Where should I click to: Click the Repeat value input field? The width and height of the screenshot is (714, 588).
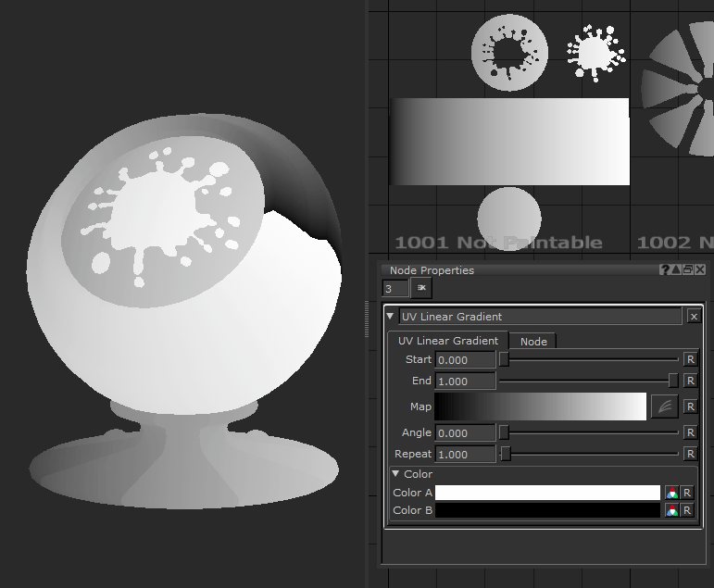pyautogui.click(x=465, y=454)
